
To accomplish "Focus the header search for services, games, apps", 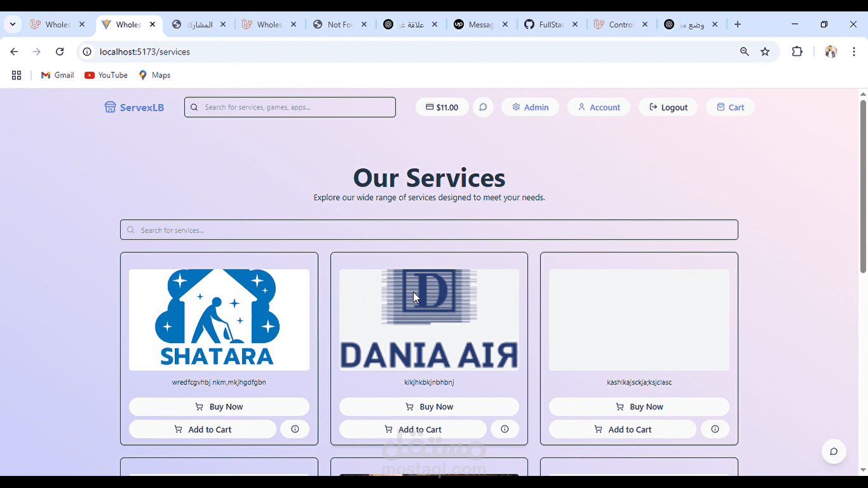I will 290,107.
